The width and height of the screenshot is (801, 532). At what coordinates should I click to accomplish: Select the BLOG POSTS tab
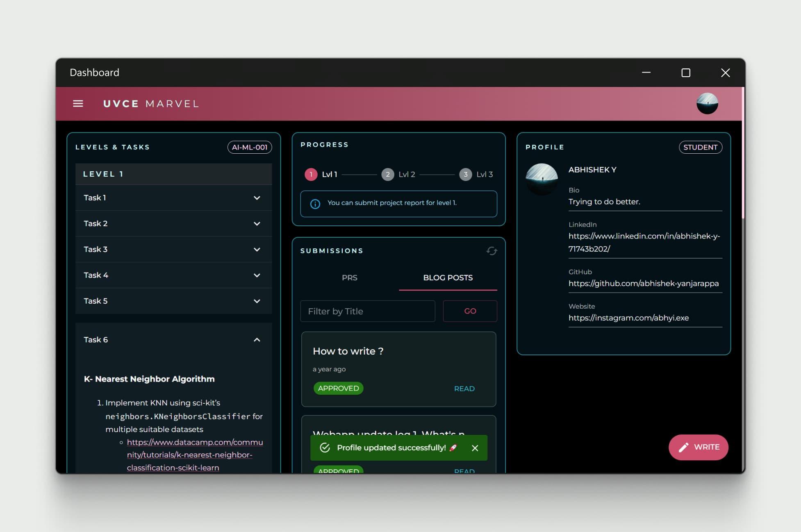pos(448,277)
